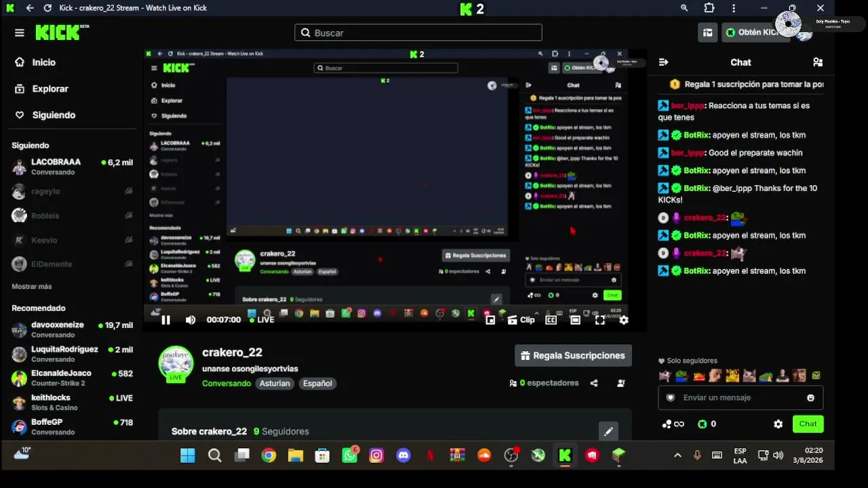Open the offline ElDemente channel

pos(72,264)
